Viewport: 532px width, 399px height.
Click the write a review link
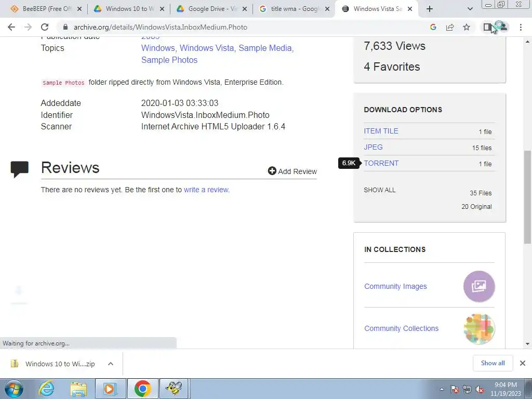[206, 190]
